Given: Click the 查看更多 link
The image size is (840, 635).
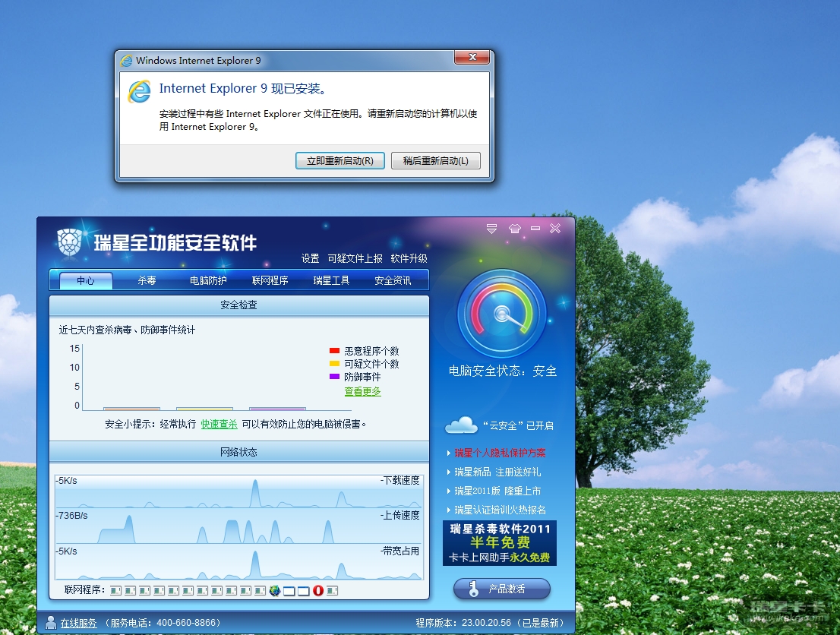Looking at the screenshot, I should (x=363, y=391).
